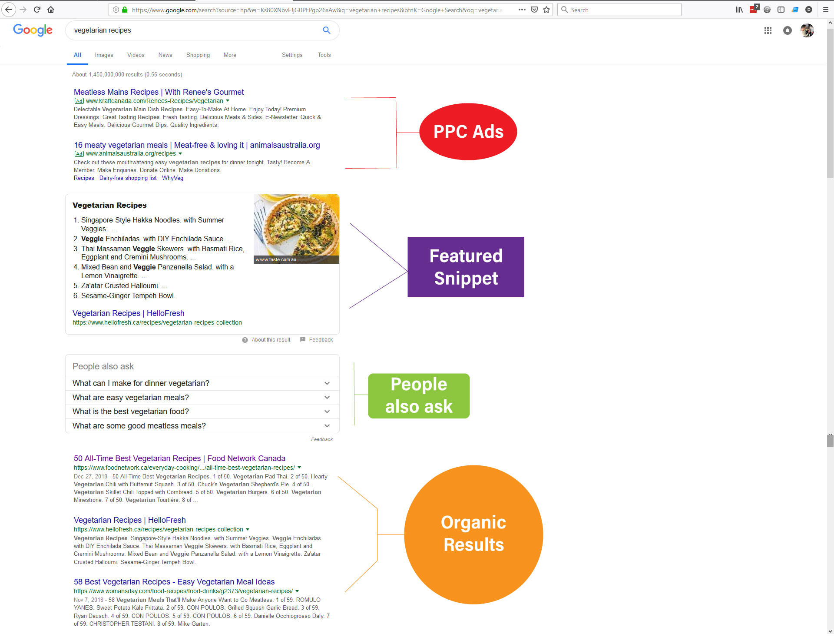Switch to the Videos tab
834x644 pixels.
click(136, 55)
